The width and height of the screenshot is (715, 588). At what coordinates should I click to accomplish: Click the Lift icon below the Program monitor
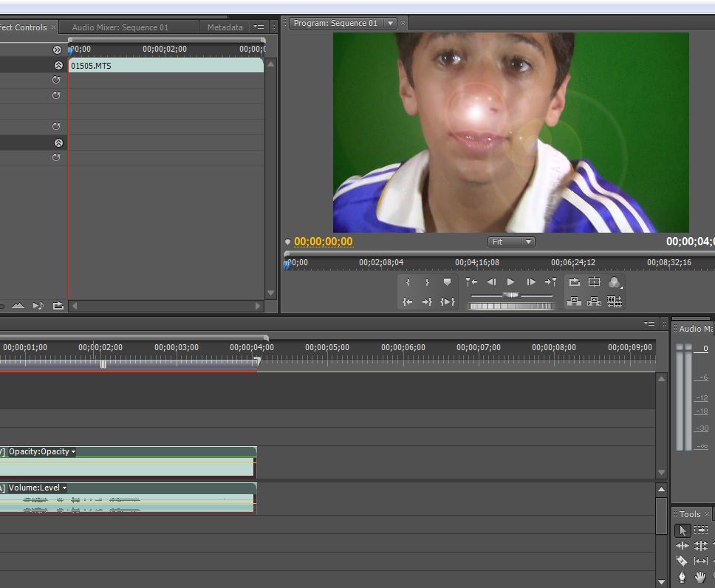pos(575,301)
